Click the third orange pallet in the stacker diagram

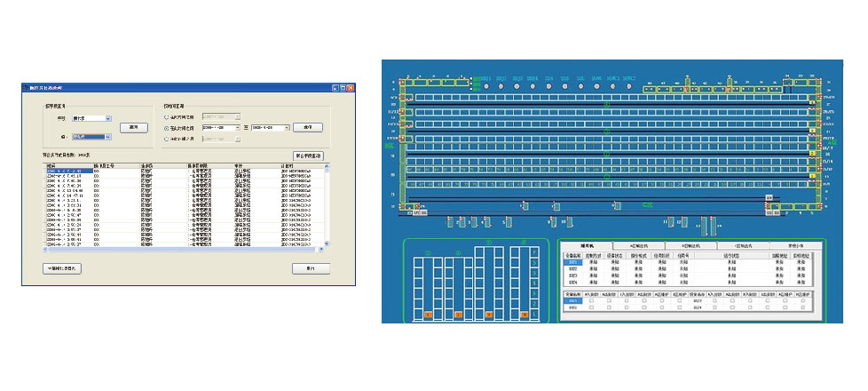pyautogui.click(x=489, y=315)
